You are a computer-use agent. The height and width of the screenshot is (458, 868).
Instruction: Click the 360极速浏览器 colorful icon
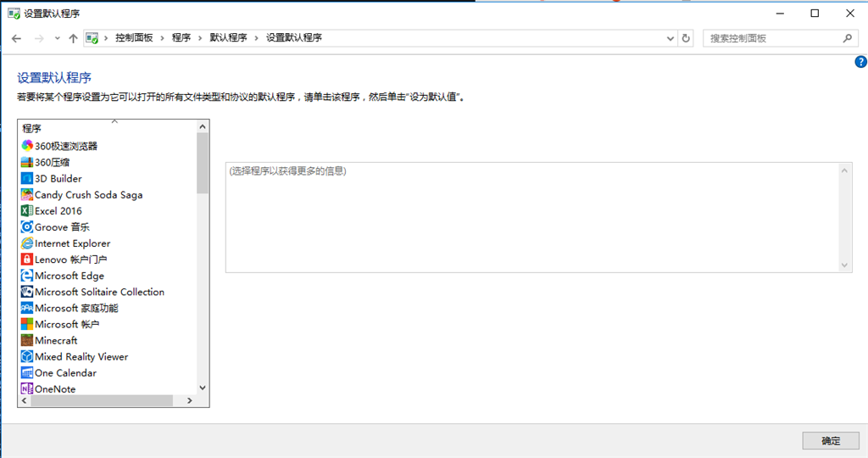point(26,146)
